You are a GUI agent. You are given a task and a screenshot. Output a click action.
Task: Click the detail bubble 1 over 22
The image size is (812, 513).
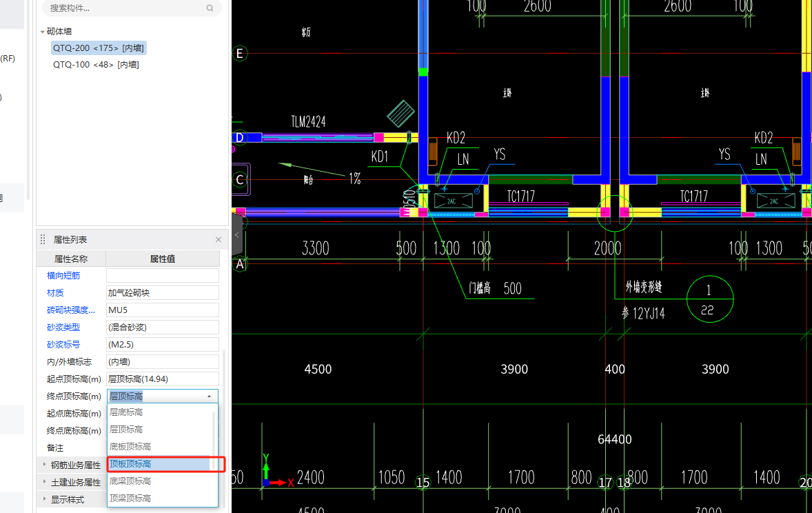[710, 299]
